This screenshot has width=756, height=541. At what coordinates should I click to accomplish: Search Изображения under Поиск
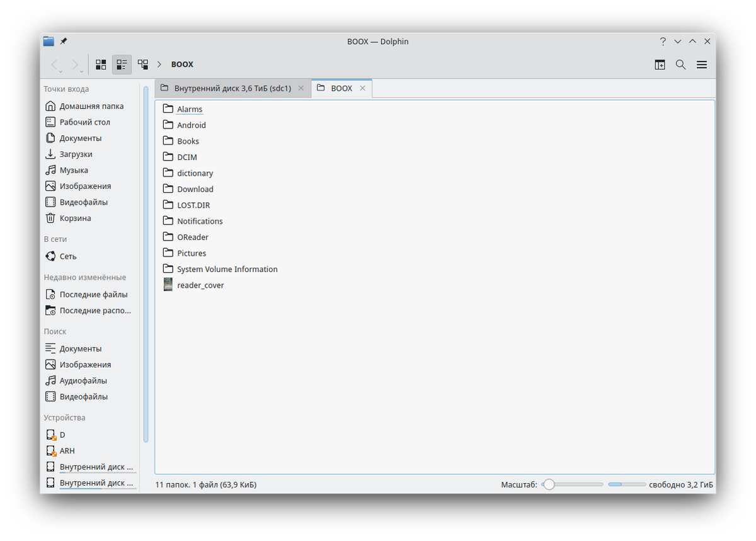click(x=91, y=365)
